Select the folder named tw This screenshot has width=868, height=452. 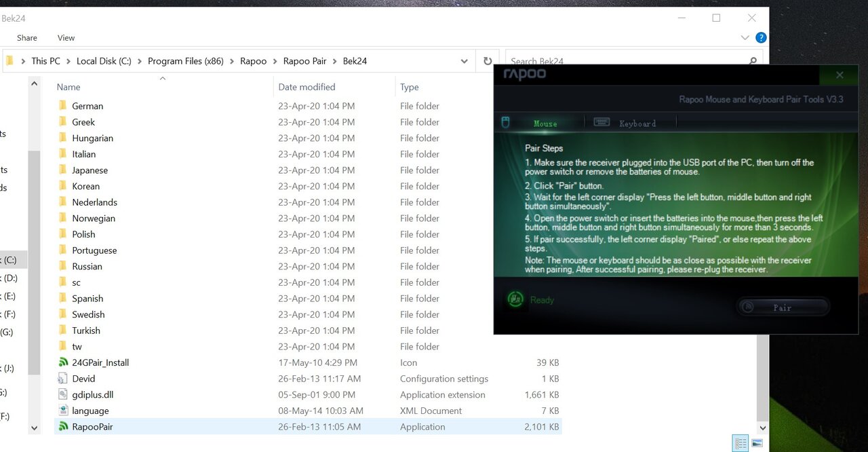[x=77, y=347]
